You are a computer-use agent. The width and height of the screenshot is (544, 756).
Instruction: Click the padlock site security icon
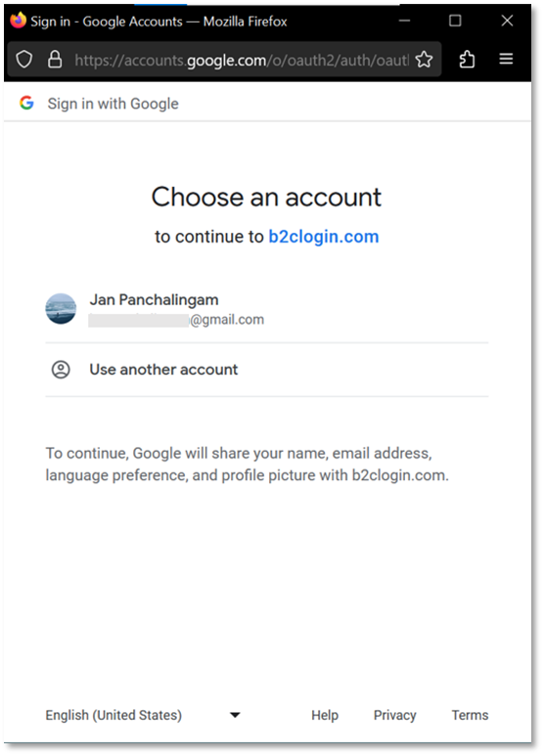coord(55,60)
